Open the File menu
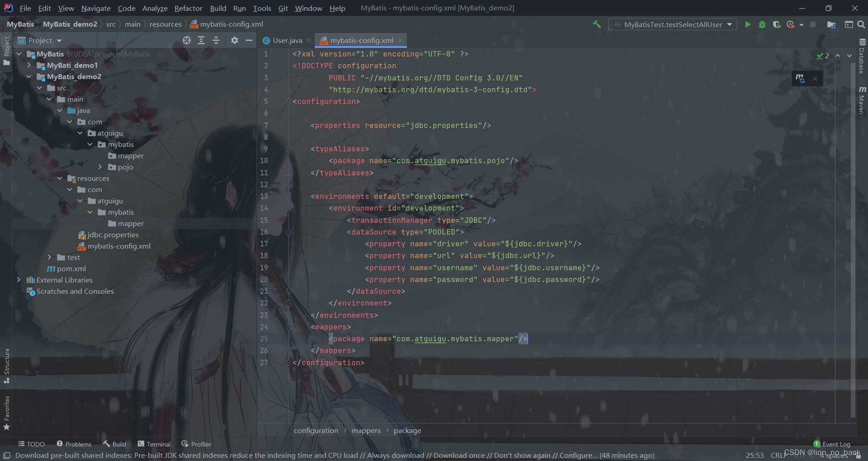The image size is (868, 461). pos(25,8)
